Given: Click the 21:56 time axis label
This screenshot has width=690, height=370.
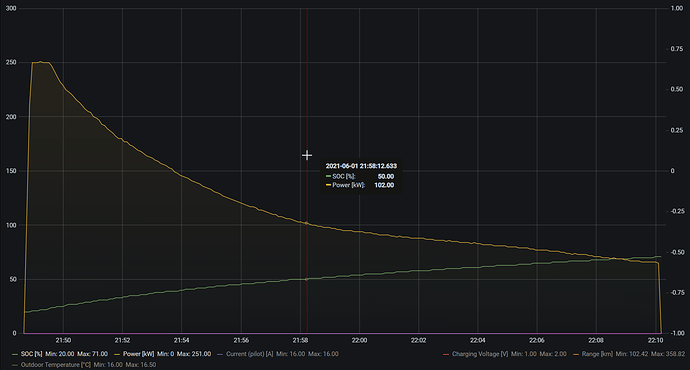Looking at the screenshot, I should point(241,341).
